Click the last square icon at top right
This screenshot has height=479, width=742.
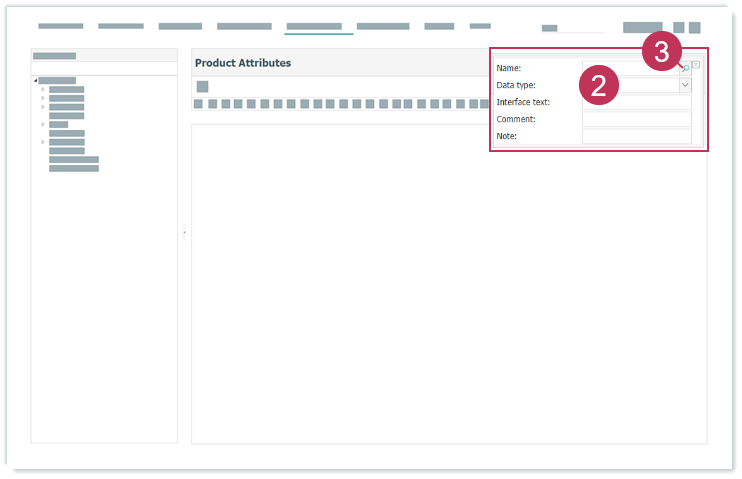coord(694,28)
